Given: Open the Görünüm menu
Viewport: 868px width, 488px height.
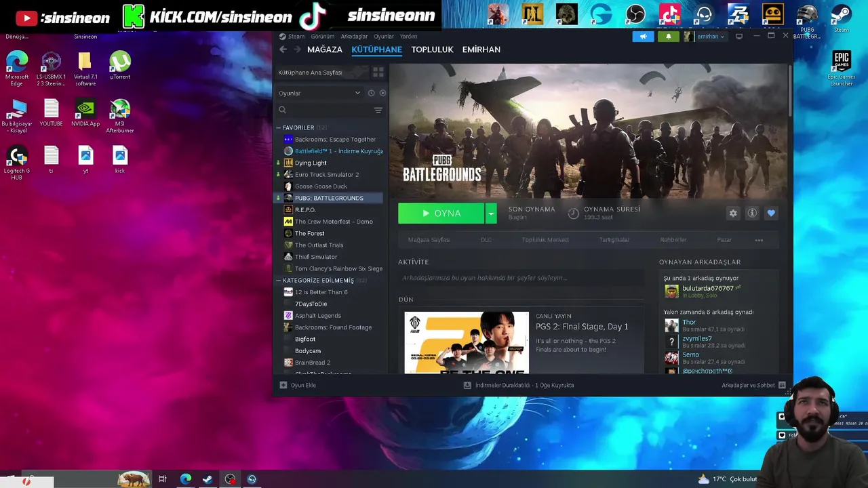Looking at the screenshot, I should [x=323, y=37].
